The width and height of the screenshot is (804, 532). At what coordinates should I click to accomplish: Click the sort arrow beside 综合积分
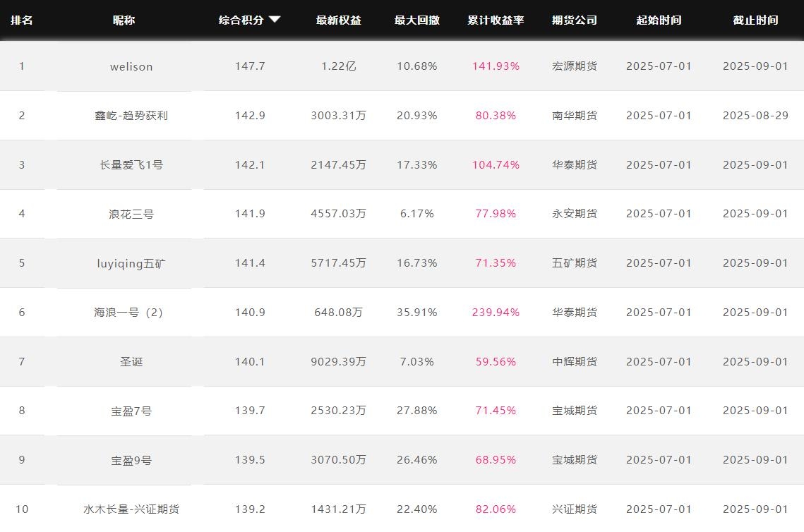click(275, 20)
